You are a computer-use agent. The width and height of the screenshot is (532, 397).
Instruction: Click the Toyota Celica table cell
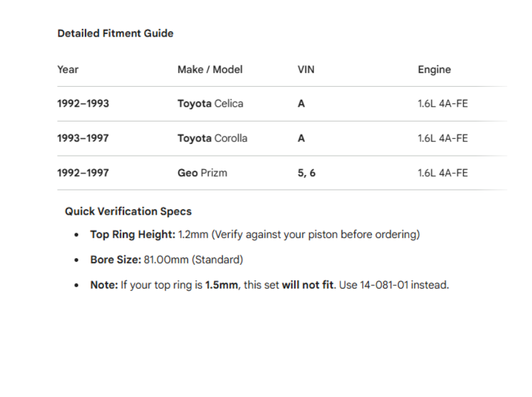210,104
